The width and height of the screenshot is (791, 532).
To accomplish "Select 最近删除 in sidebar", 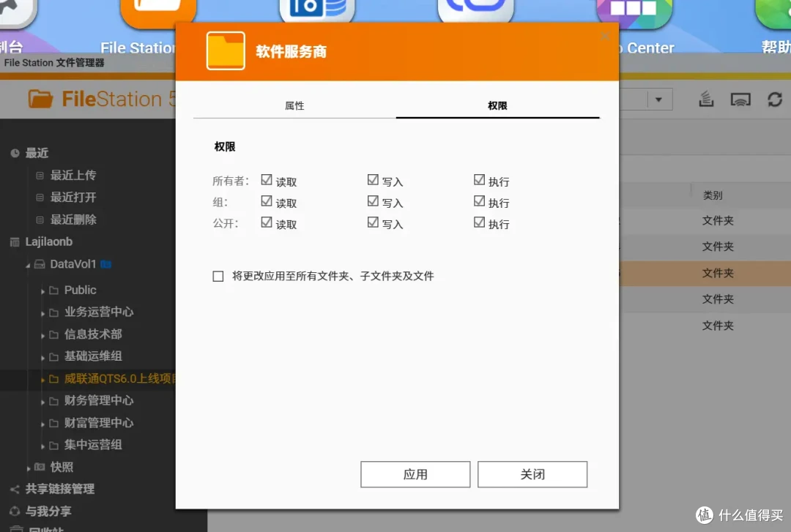I will click(x=73, y=220).
